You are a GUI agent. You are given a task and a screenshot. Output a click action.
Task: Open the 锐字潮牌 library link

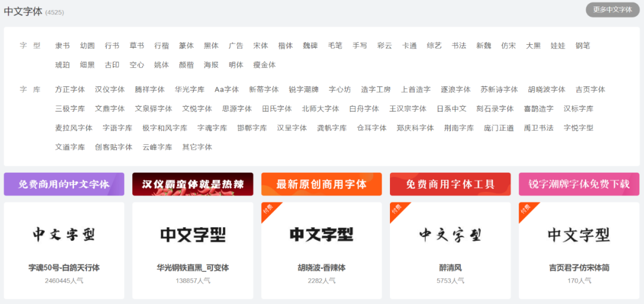click(x=304, y=89)
